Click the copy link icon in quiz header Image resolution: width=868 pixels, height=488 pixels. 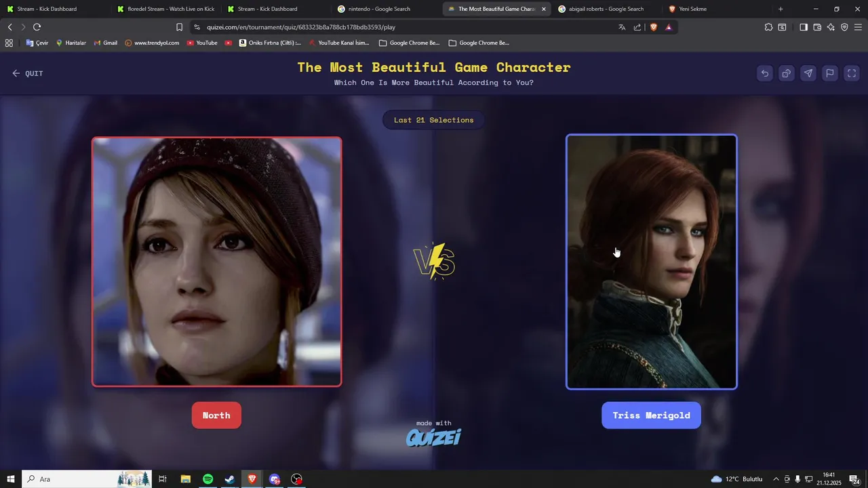click(x=787, y=73)
